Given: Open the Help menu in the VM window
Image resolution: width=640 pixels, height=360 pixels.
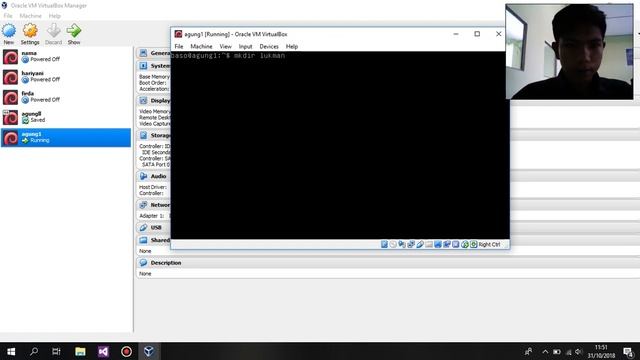Looking at the screenshot, I should click(291, 47).
